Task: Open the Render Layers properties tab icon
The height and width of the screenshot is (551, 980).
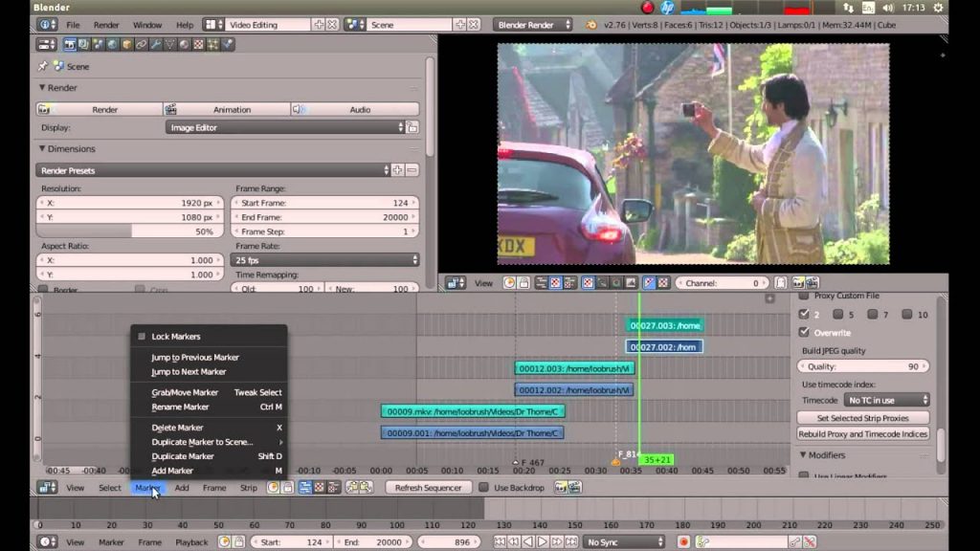Action: pos(84,44)
